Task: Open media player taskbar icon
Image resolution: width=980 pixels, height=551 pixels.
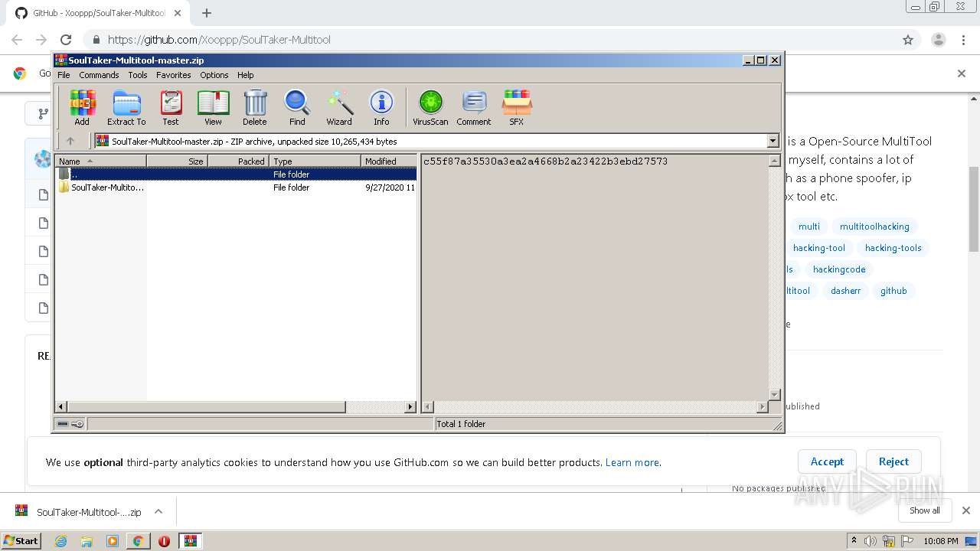Action: [113, 541]
